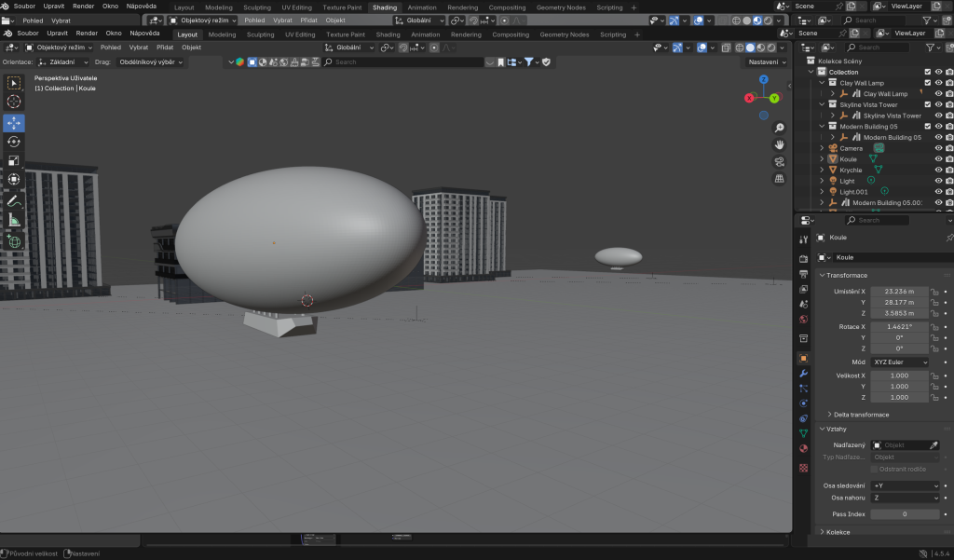Hide the Camera object with its eye icon
Image resolution: width=954 pixels, height=560 pixels.
[938, 148]
